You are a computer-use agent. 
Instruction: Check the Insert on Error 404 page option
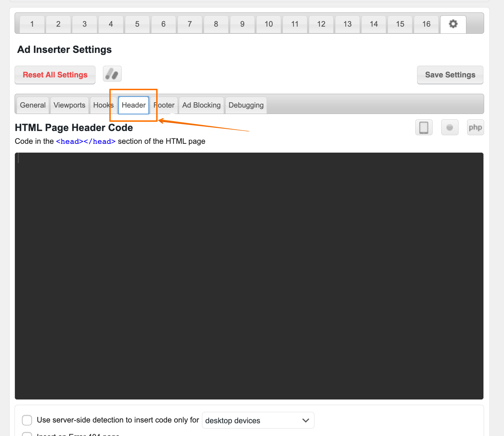click(27, 434)
